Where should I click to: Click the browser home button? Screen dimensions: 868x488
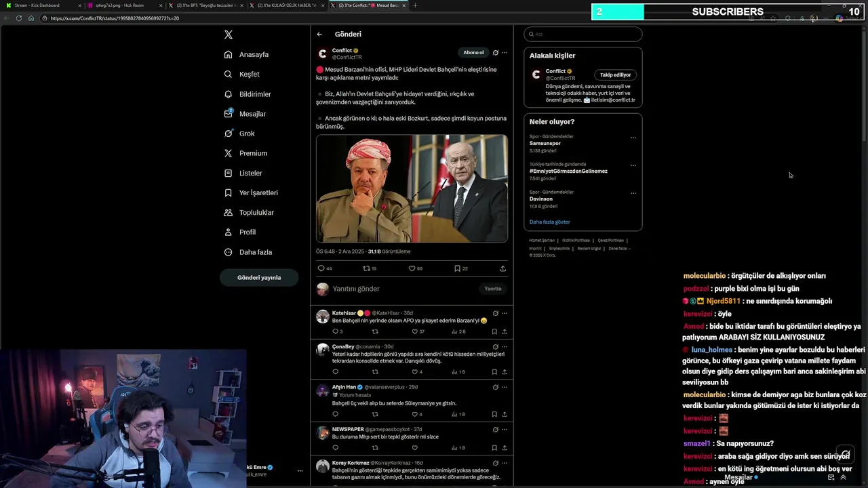tap(31, 18)
